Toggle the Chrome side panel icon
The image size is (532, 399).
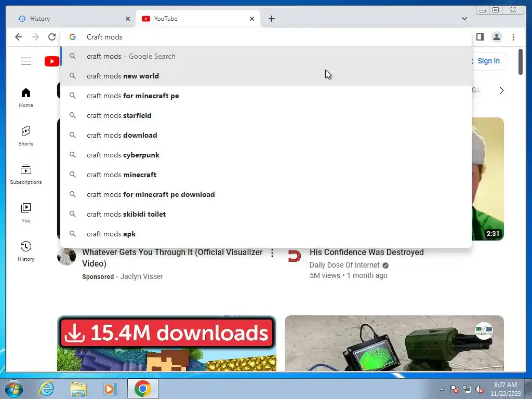(x=480, y=37)
